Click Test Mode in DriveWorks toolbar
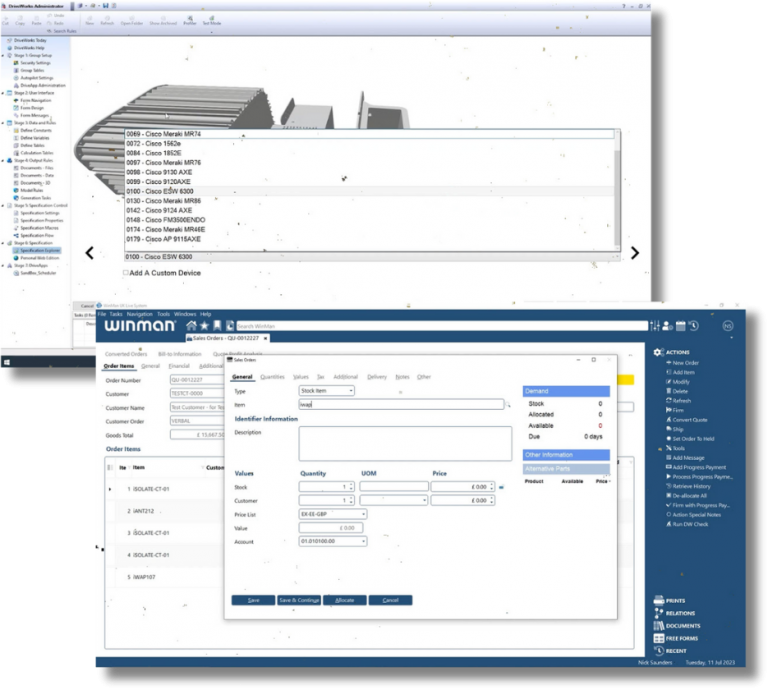 (212, 21)
